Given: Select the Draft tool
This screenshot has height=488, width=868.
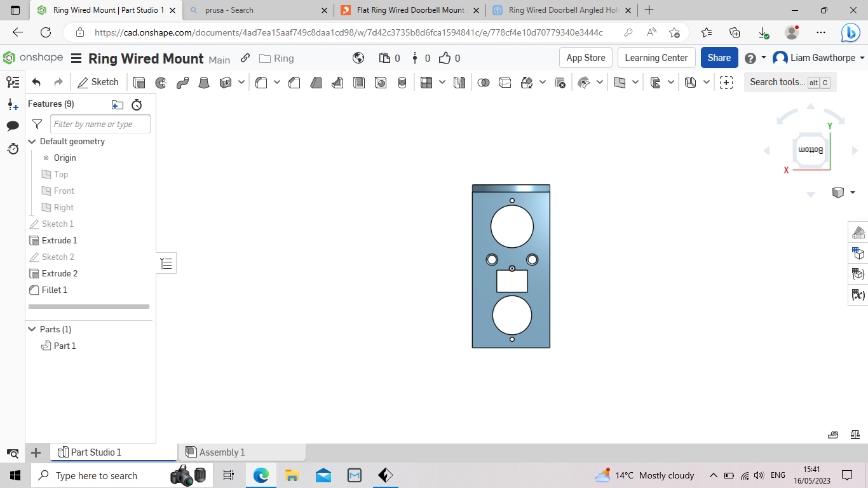Looking at the screenshot, I should tap(316, 83).
